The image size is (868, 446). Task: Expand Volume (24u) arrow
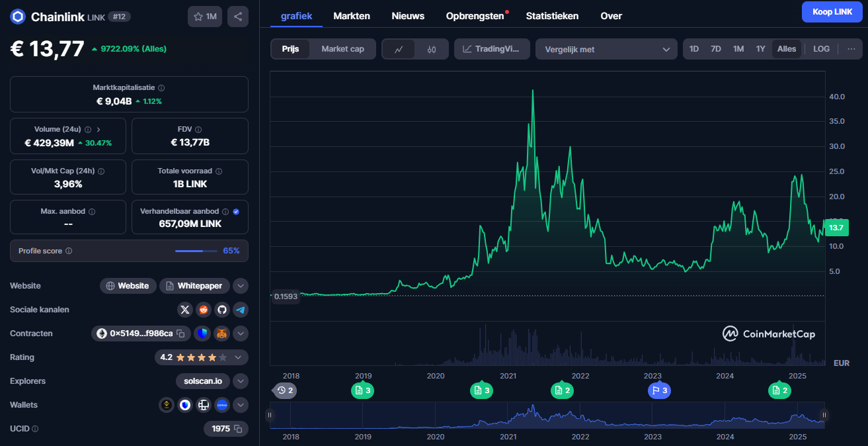pyautogui.click(x=99, y=130)
